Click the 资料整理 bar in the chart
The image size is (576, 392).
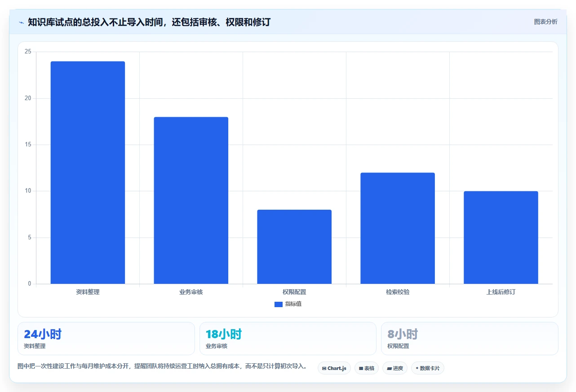click(88, 172)
